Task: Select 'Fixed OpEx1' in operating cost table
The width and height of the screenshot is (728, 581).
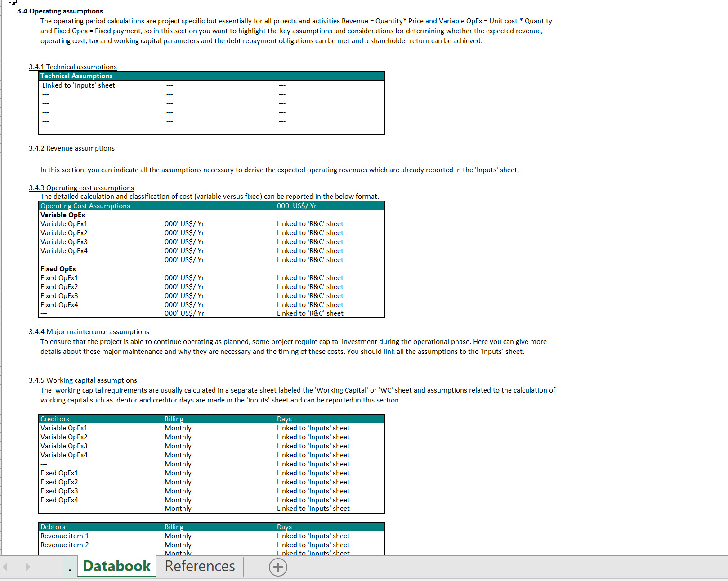Action: (59, 278)
